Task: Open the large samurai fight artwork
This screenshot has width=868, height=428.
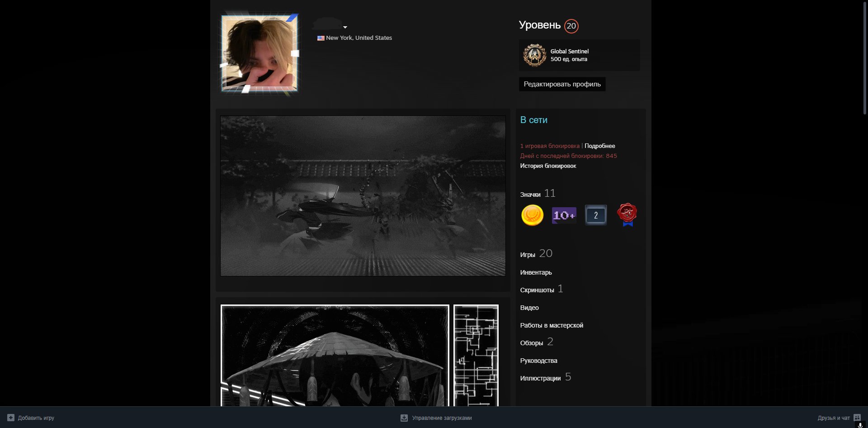Action: click(363, 195)
